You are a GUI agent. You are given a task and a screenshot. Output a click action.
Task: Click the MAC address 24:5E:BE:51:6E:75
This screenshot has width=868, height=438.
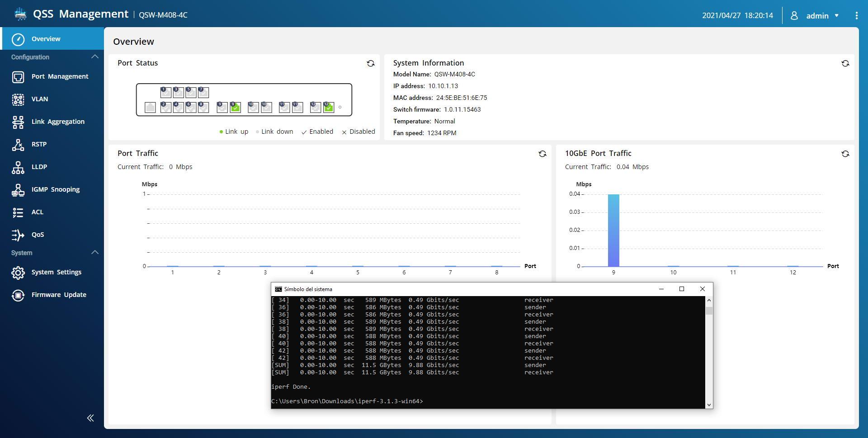462,98
